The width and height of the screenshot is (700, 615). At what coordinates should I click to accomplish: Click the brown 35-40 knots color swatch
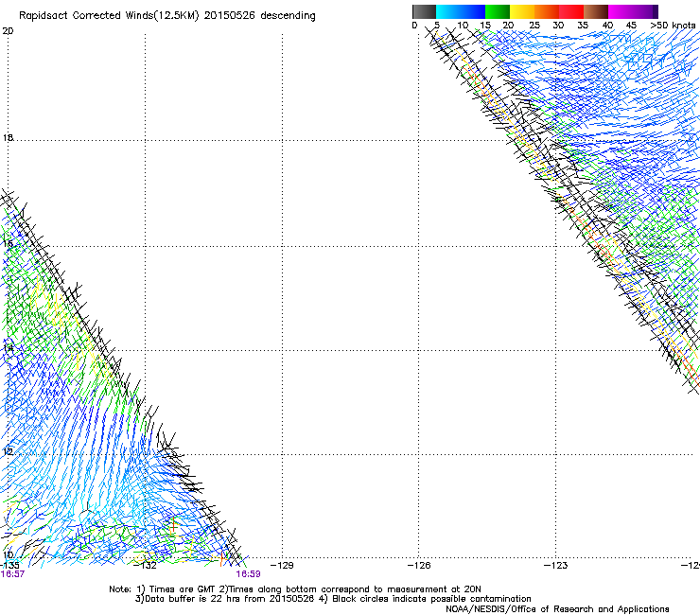(x=596, y=11)
